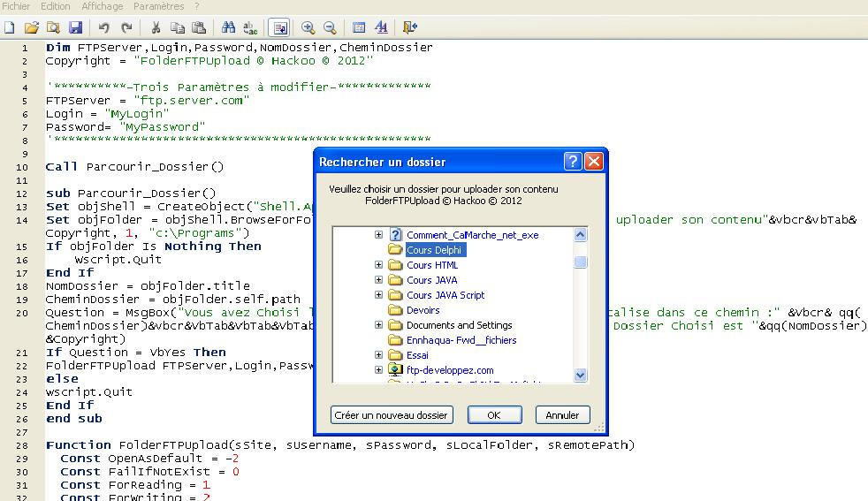This screenshot has width=868, height=501.
Task: Click the Undo arrow icon
Action: tap(104, 27)
